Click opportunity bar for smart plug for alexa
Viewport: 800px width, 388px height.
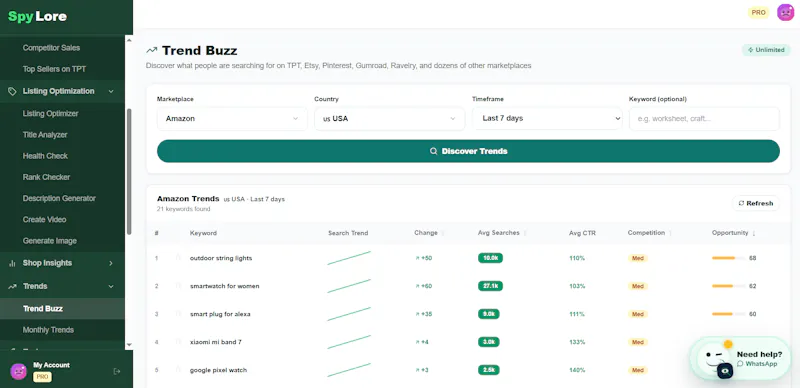(728, 314)
